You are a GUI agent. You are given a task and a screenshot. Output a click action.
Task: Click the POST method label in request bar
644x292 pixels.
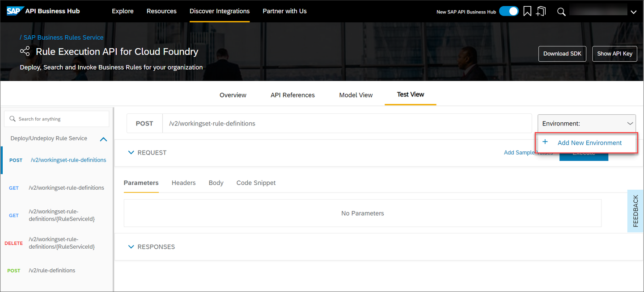click(x=144, y=123)
